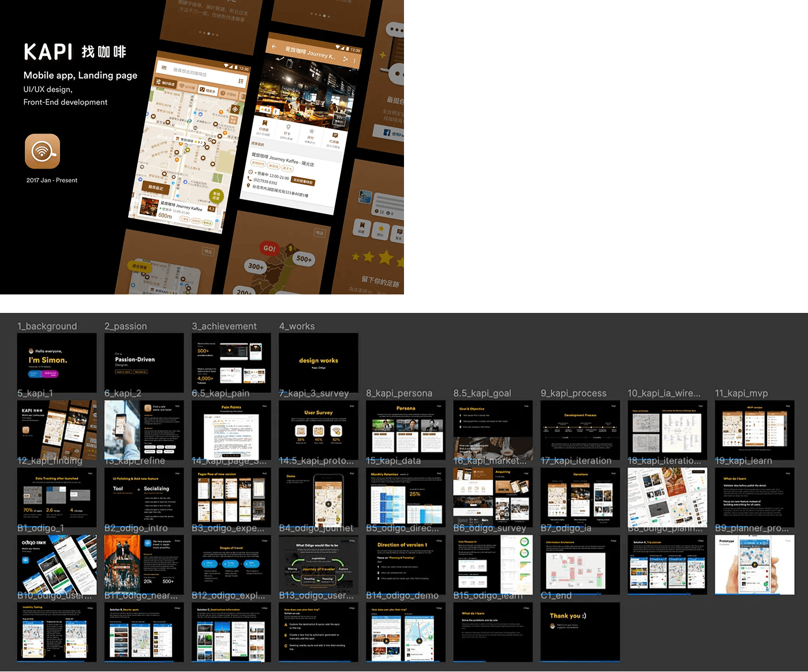Image resolution: width=808 pixels, height=672 pixels.
Task: Select the 11_kapi_mvp slide thumbnail
Action: tap(754, 430)
